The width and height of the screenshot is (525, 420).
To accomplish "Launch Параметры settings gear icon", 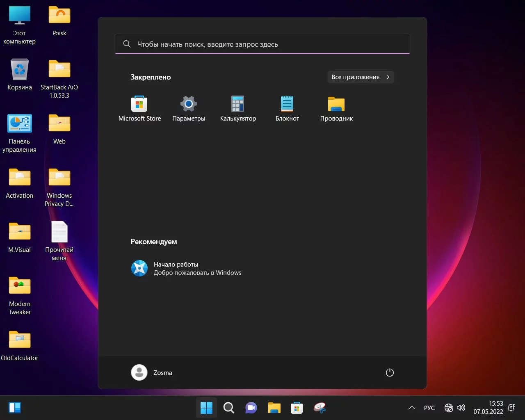I will click(x=189, y=108).
